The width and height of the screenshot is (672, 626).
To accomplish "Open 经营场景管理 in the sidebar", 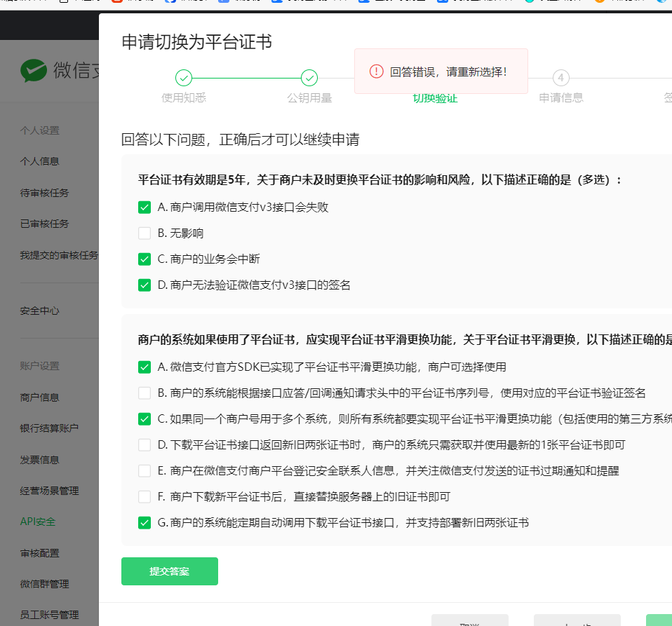I will 49,491.
